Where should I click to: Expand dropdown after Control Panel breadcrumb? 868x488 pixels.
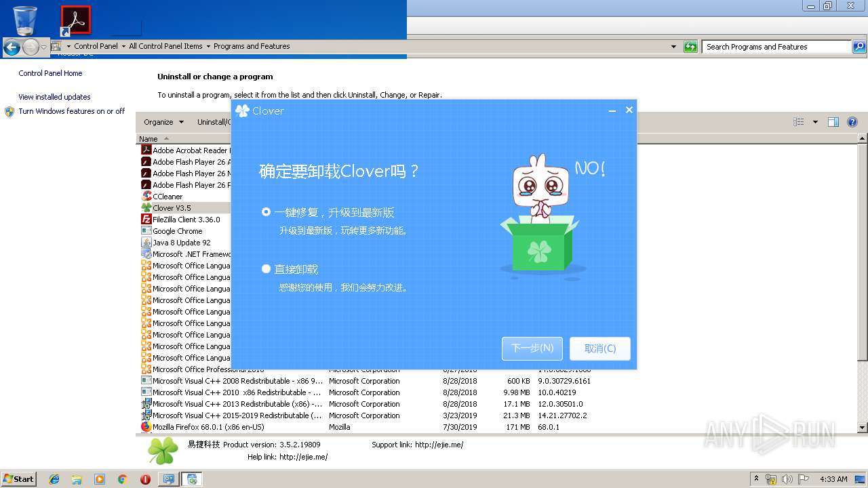(123, 46)
